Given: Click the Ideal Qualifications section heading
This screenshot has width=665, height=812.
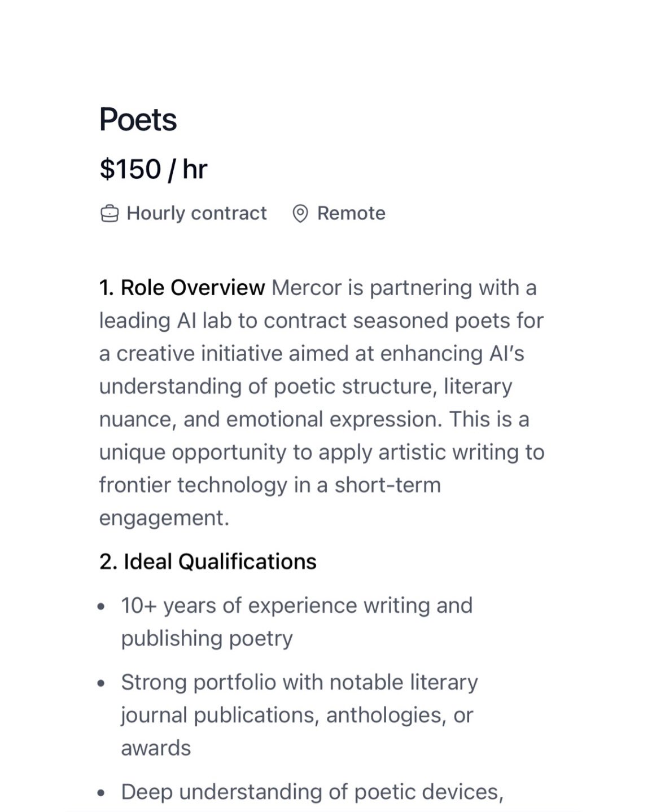Looking at the screenshot, I should point(208,562).
